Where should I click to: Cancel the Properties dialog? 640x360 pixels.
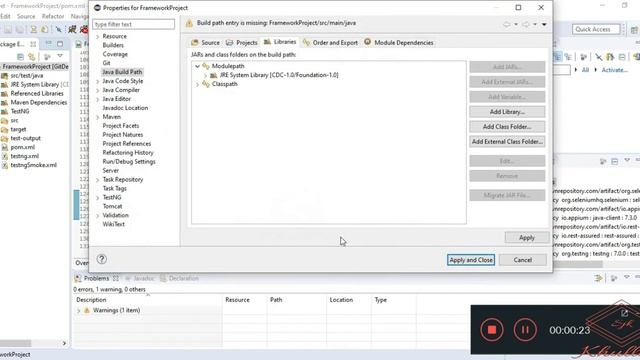tap(522, 260)
